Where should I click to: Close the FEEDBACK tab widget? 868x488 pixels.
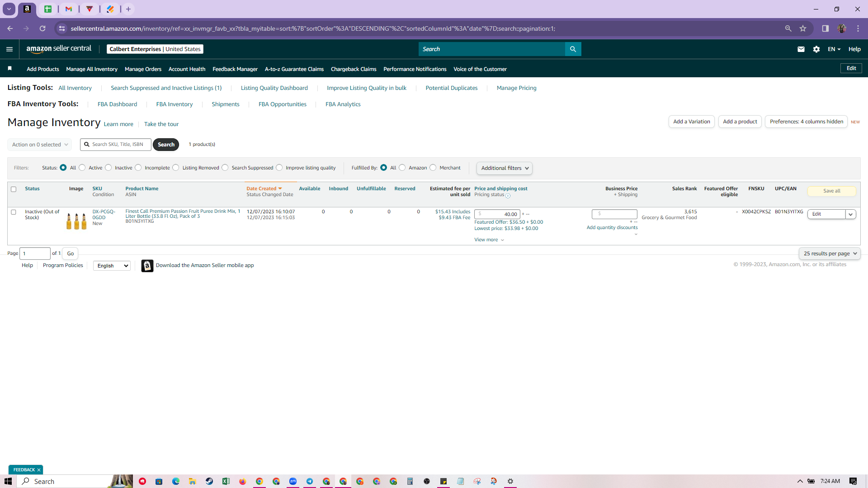[x=39, y=470]
